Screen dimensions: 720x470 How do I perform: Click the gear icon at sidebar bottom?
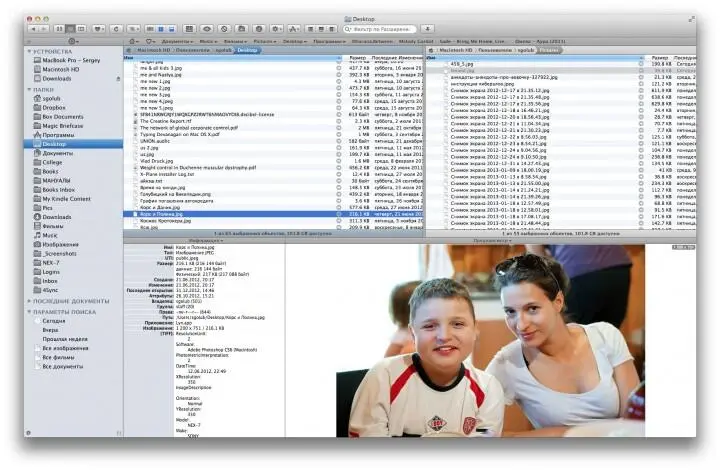coord(28,432)
